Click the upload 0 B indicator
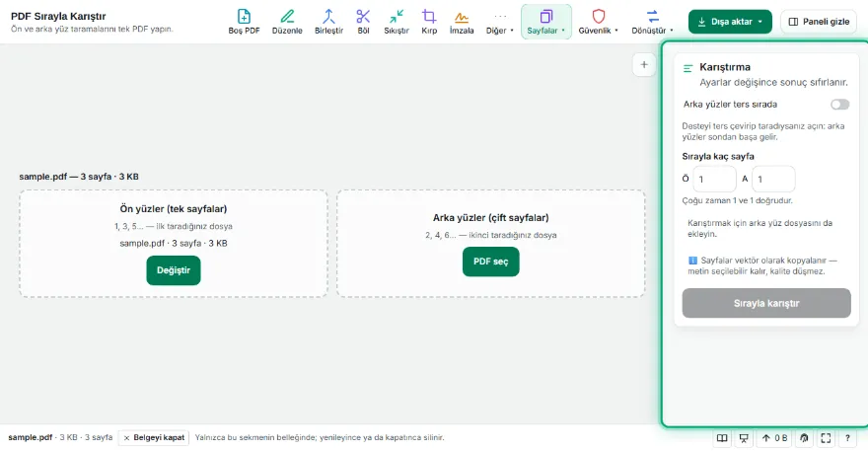 pyautogui.click(x=774, y=438)
